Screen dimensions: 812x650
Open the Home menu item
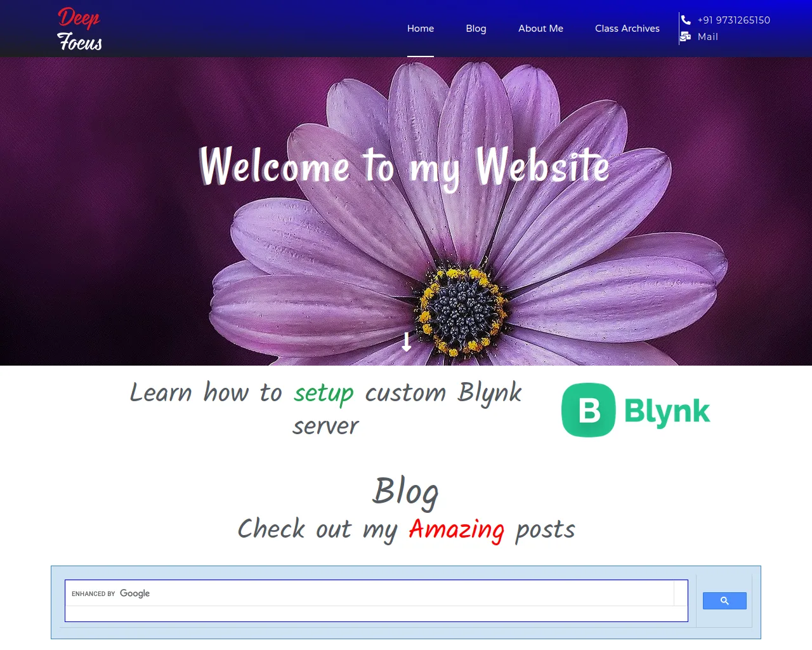click(x=421, y=29)
